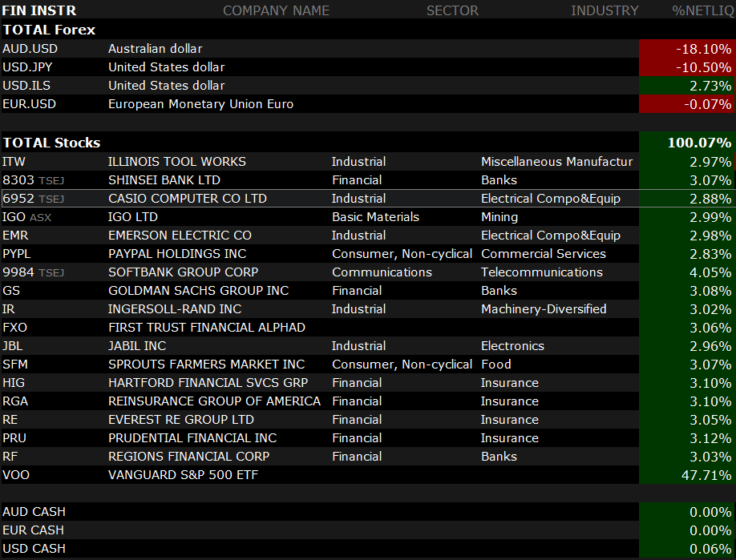The height and width of the screenshot is (560, 736).
Task: Click the Basic Materials sector cell
Action: point(375,216)
